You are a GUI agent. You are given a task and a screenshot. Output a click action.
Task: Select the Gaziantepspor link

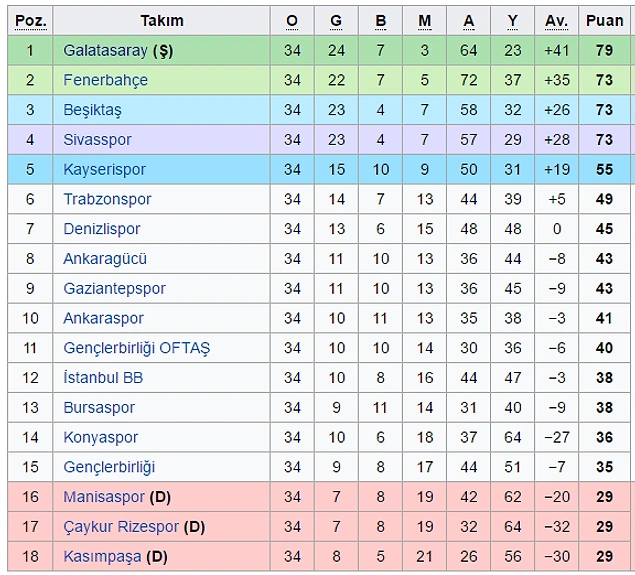(x=115, y=289)
